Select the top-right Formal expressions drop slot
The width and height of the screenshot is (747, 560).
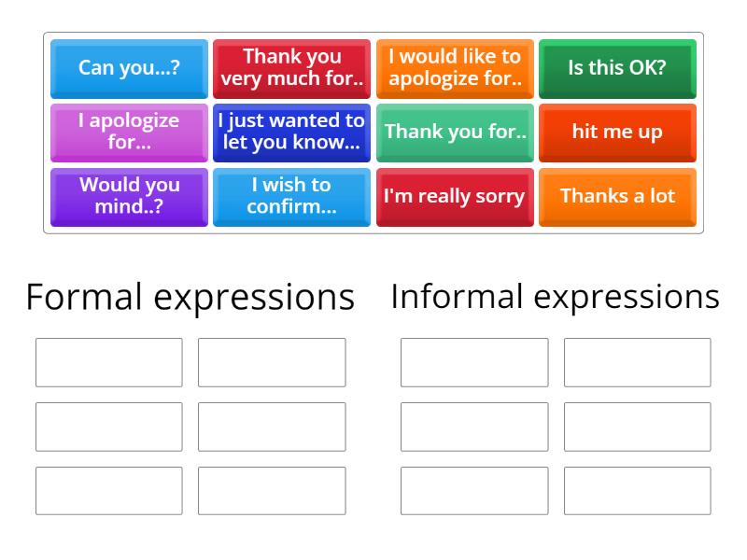click(x=272, y=362)
